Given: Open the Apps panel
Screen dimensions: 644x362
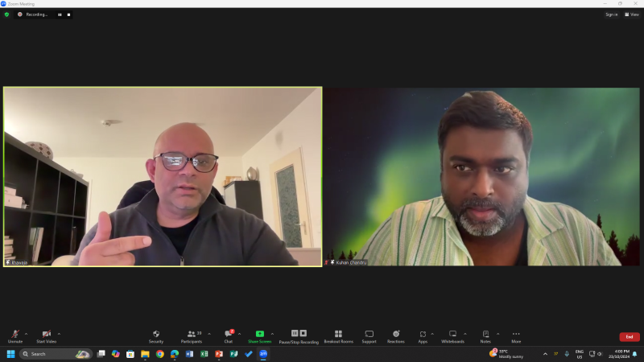Looking at the screenshot, I should pos(423,335).
